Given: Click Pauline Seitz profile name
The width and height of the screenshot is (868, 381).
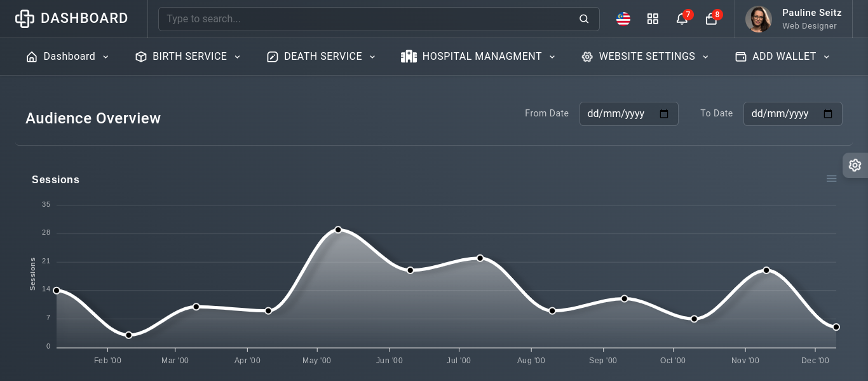Looking at the screenshot, I should point(811,13).
